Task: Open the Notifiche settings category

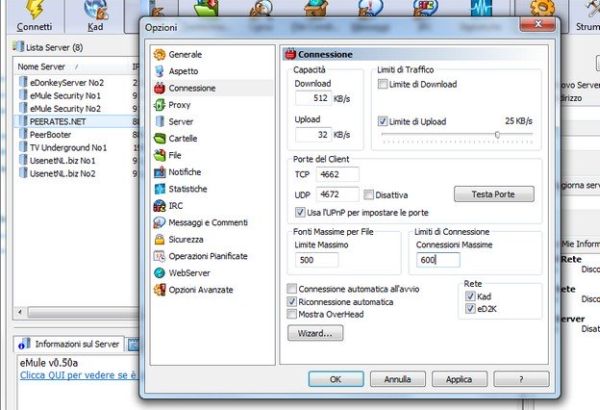Action: (178, 172)
